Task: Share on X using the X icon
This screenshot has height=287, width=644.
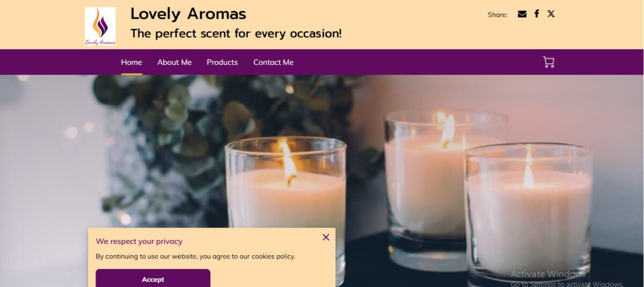Action: (x=551, y=14)
